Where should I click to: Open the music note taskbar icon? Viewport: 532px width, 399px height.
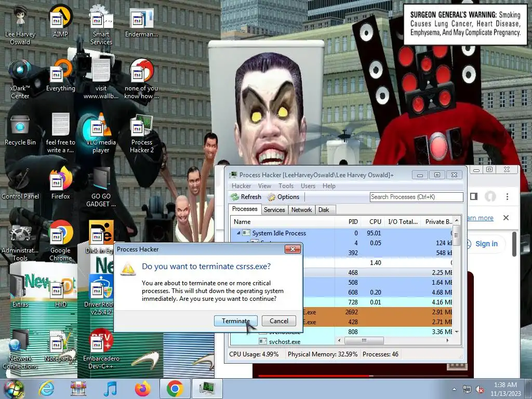(111, 389)
